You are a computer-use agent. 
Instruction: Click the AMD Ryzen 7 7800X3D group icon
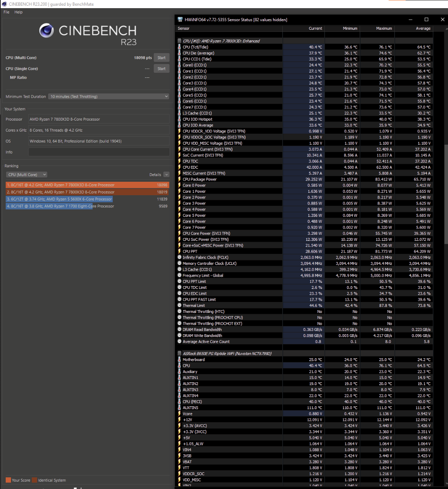[179, 41]
